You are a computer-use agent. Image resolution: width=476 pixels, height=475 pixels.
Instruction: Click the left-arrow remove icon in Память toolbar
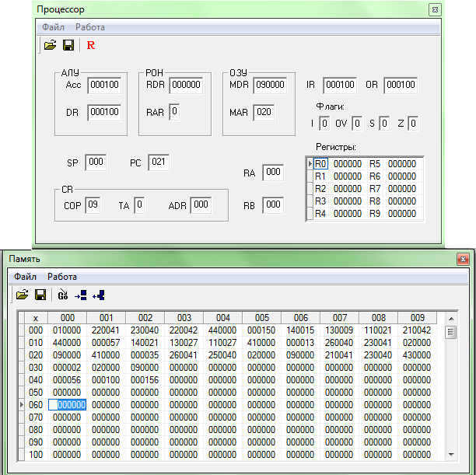coord(99,295)
